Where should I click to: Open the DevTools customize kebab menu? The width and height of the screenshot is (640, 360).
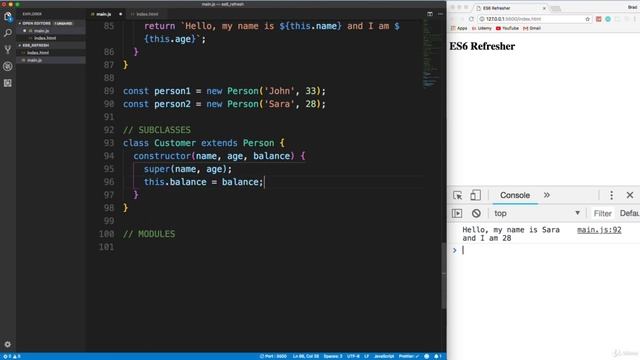click(x=611, y=196)
